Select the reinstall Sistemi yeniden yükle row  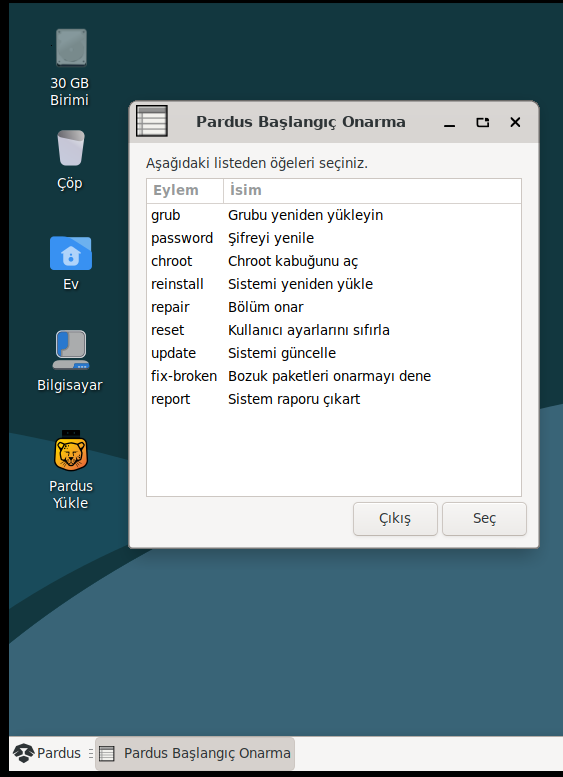pyautogui.click(x=334, y=284)
